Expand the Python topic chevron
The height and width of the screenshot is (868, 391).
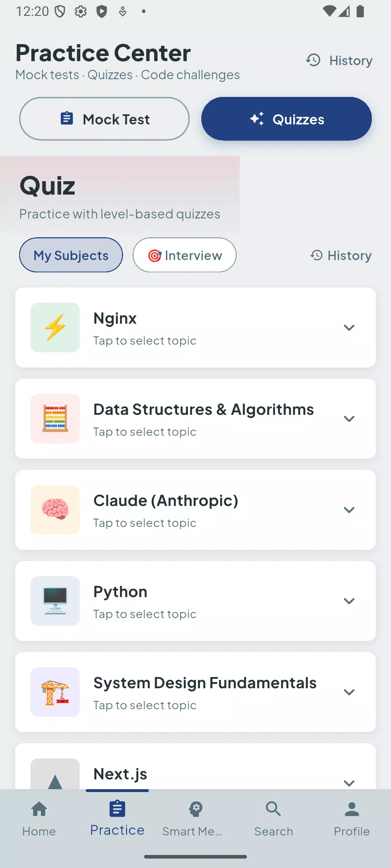[x=349, y=601]
